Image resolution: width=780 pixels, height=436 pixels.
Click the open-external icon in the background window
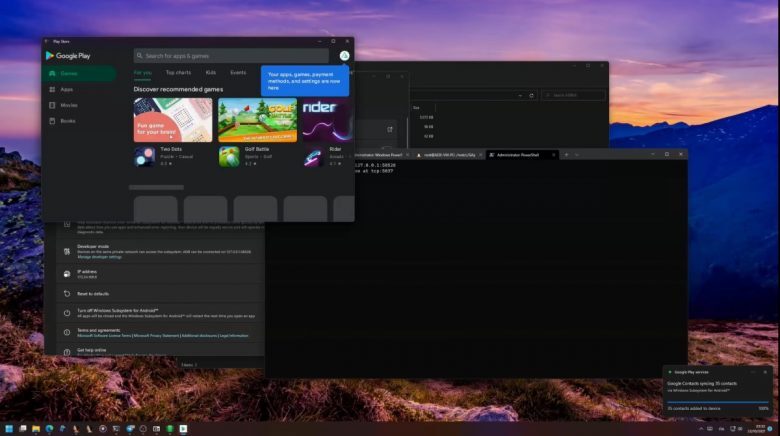click(390, 129)
